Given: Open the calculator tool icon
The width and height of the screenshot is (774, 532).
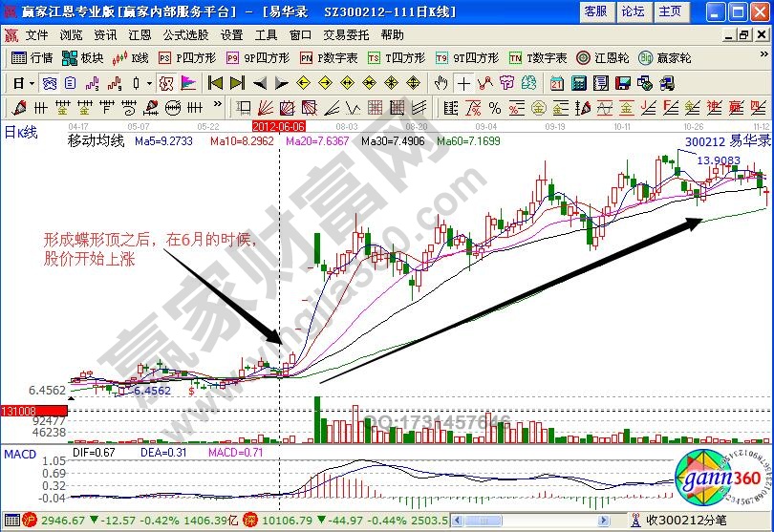Looking at the screenshot, I should tap(579, 82).
